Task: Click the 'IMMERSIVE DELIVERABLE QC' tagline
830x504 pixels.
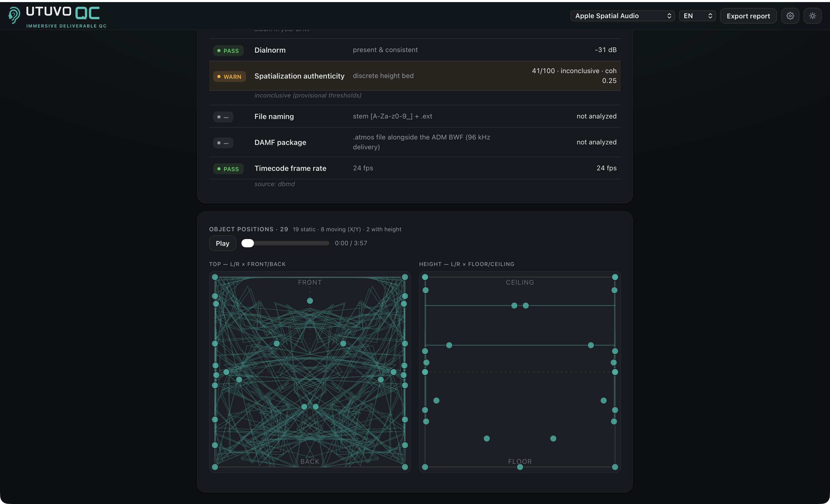Action: click(x=66, y=26)
